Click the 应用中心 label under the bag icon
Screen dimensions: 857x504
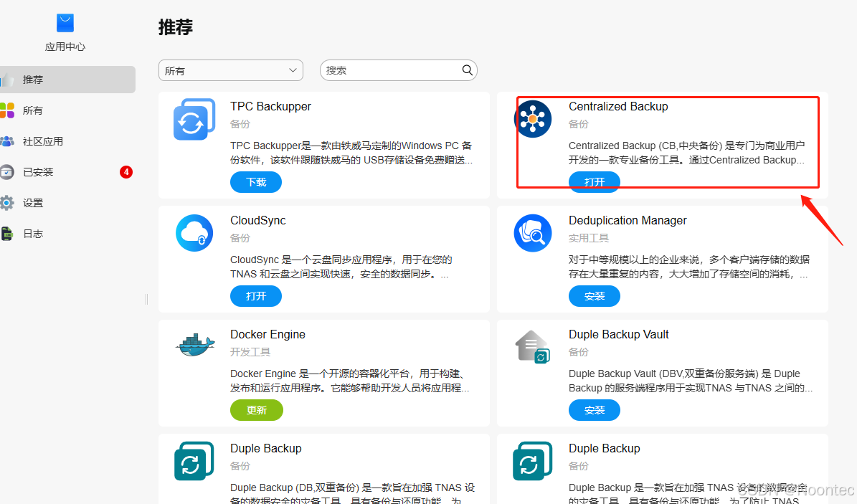(x=65, y=47)
